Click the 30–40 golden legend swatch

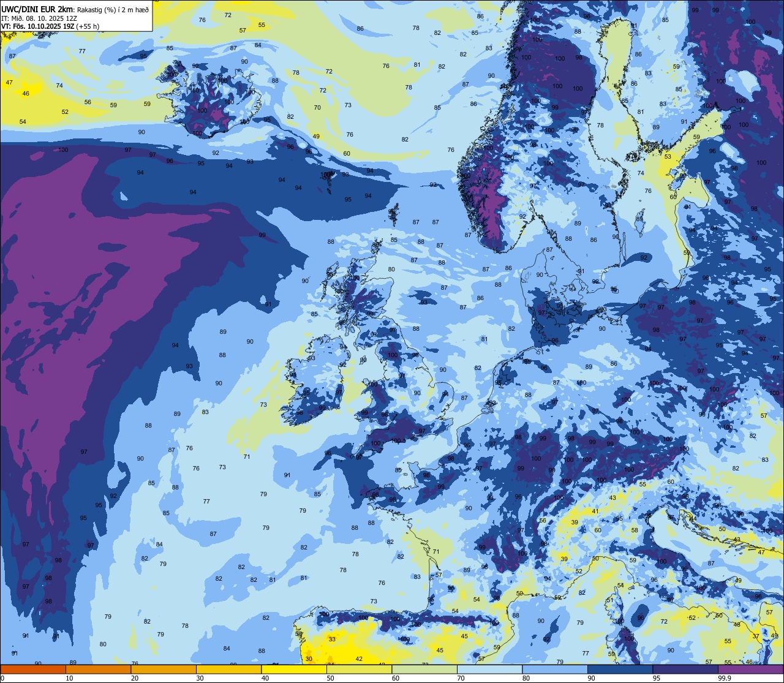coord(228,670)
